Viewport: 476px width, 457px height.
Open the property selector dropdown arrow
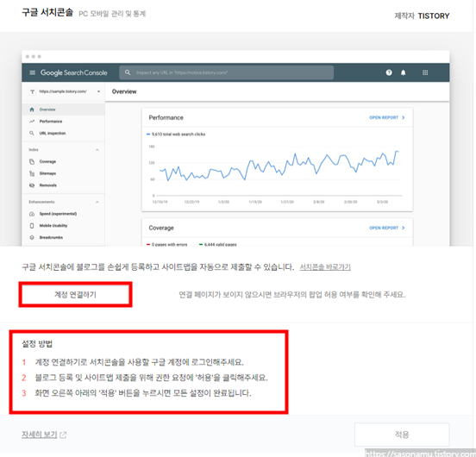point(98,91)
